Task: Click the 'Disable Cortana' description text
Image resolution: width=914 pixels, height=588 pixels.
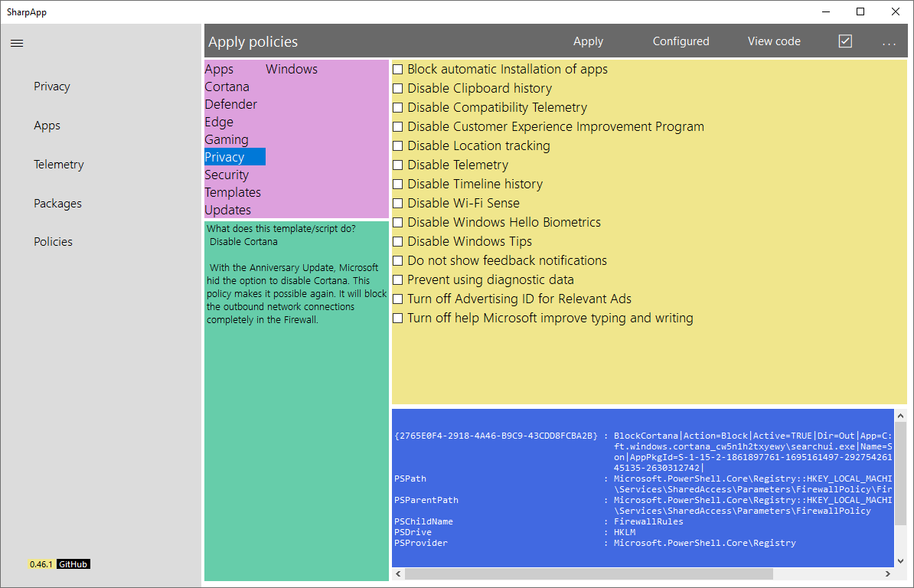Action: (x=243, y=242)
